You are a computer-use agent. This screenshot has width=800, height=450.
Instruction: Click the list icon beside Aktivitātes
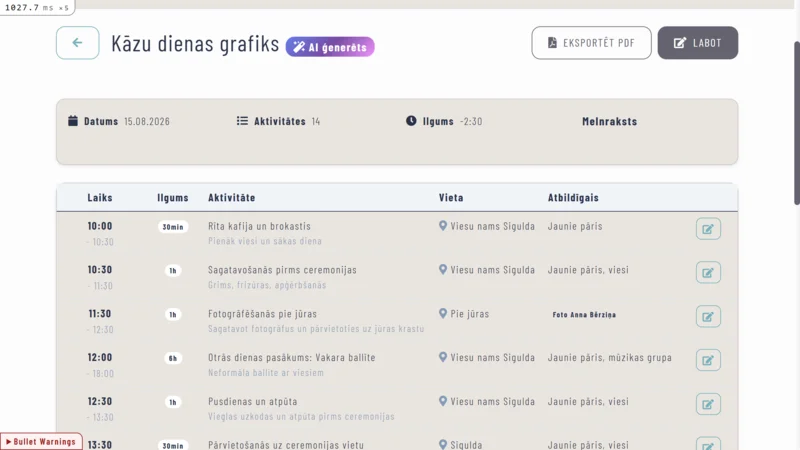[x=242, y=121]
